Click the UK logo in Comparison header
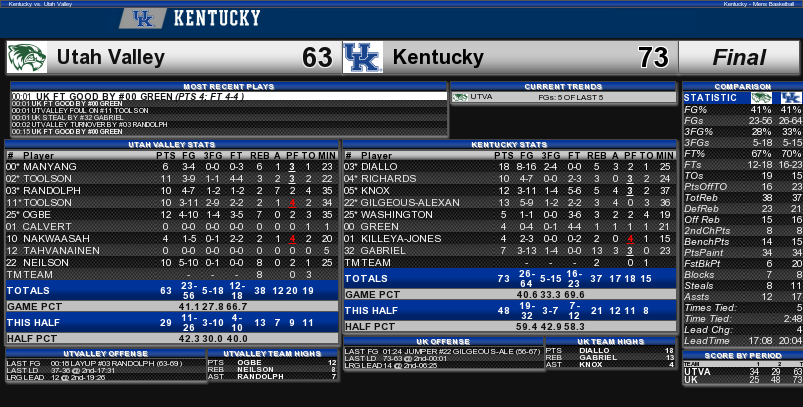 tap(791, 98)
